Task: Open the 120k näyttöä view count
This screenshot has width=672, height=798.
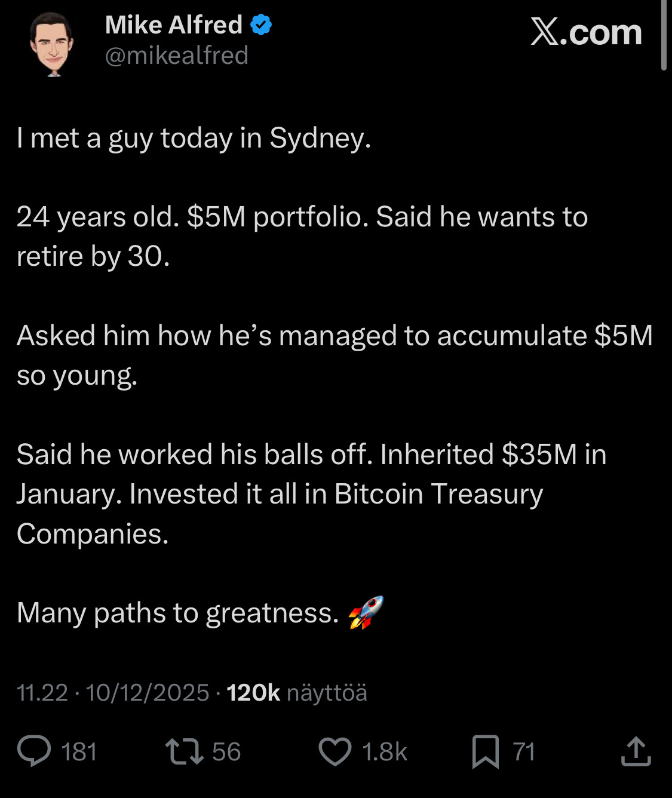Action: [297, 693]
